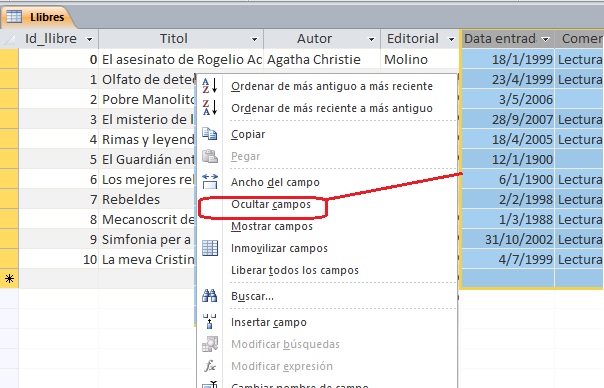This screenshot has width=604, height=388.
Task: Select the row selector for record 0
Action: click(x=9, y=59)
